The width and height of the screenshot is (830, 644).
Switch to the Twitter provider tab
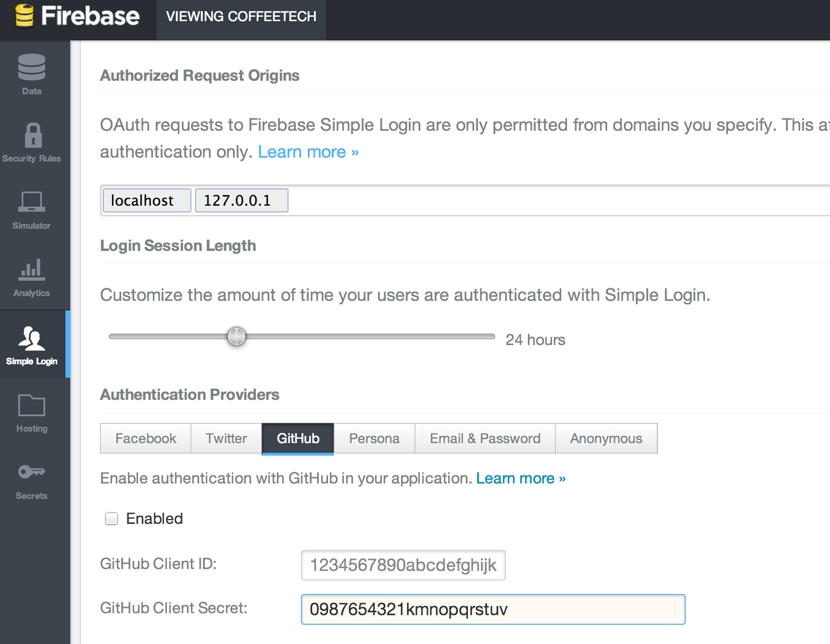point(226,438)
